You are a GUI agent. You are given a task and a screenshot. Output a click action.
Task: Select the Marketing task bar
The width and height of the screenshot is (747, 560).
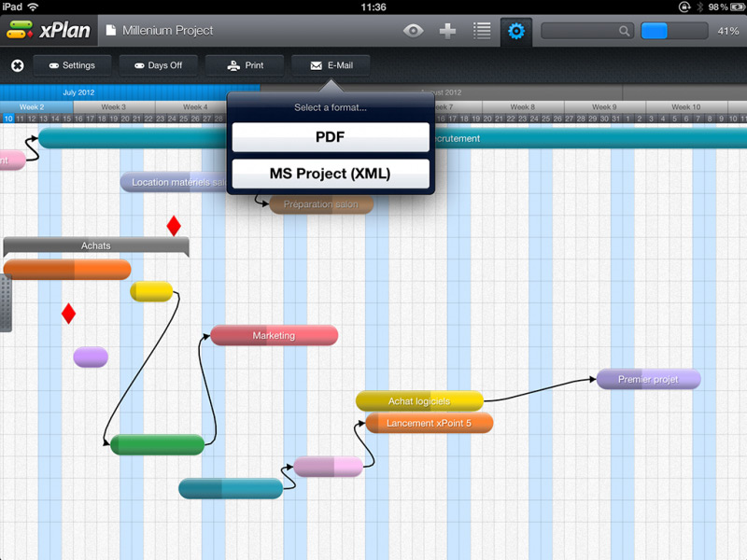tap(274, 335)
